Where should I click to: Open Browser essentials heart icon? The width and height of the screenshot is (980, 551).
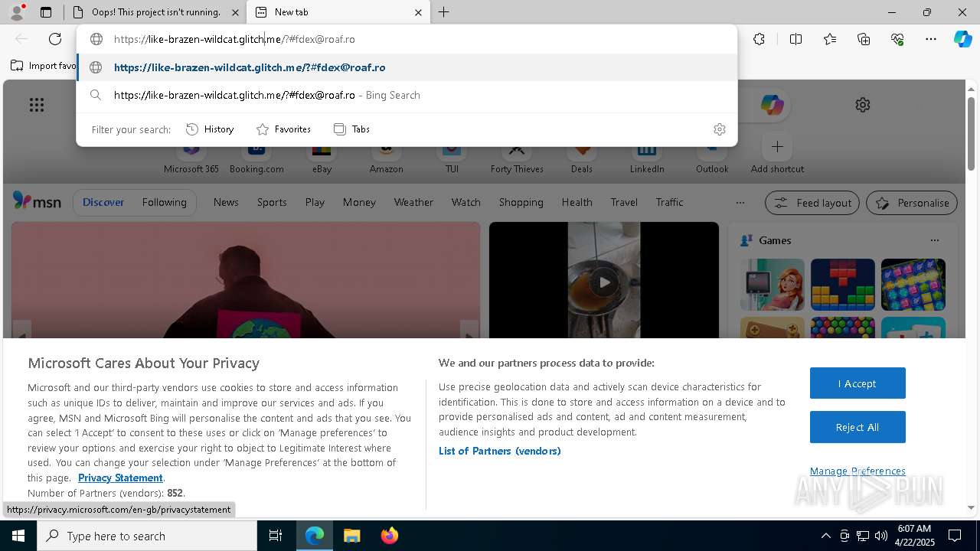pyautogui.click(x=897, y=39)
